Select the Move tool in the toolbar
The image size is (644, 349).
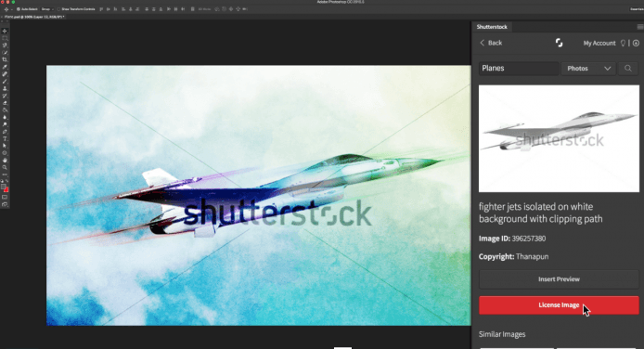point(5,32)
